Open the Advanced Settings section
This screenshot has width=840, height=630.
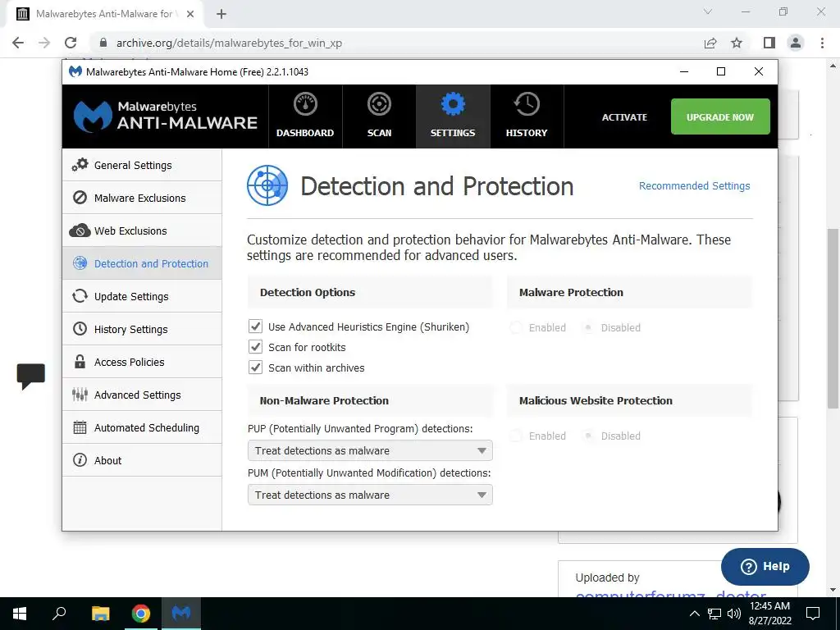pyautogui.click(x=142, y=395)
